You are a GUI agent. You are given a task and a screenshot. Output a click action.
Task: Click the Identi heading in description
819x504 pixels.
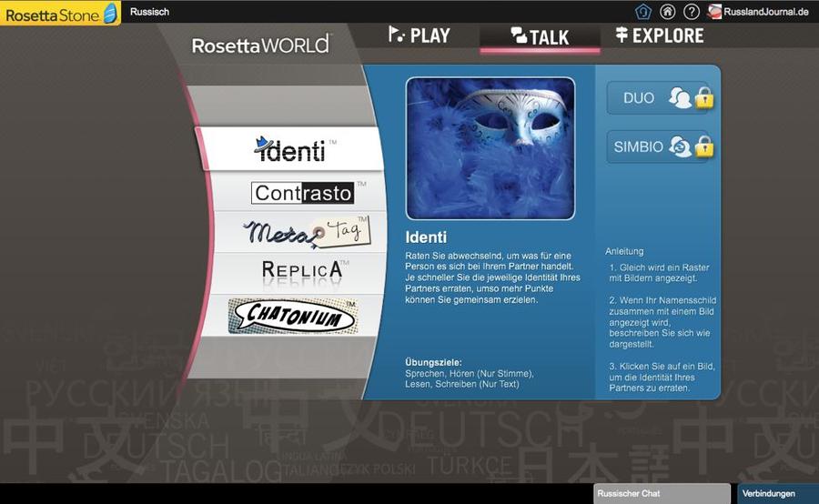click(426, 237)
